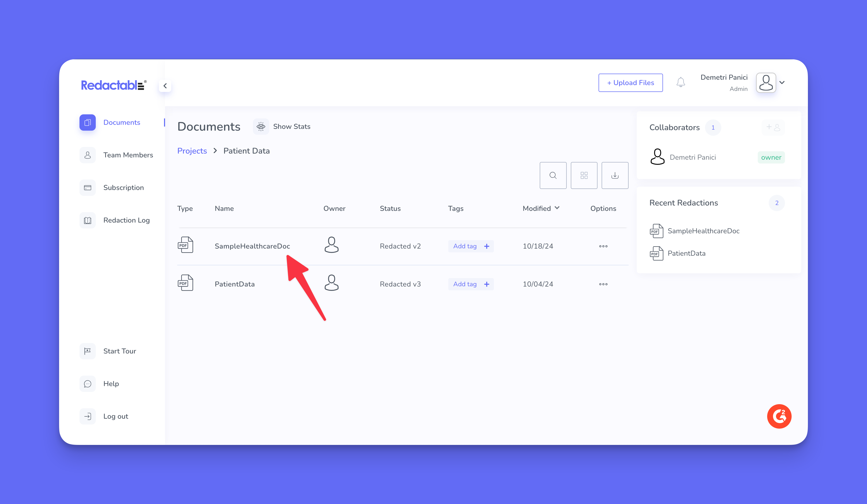Open options for PatientData row

(603, 284)
